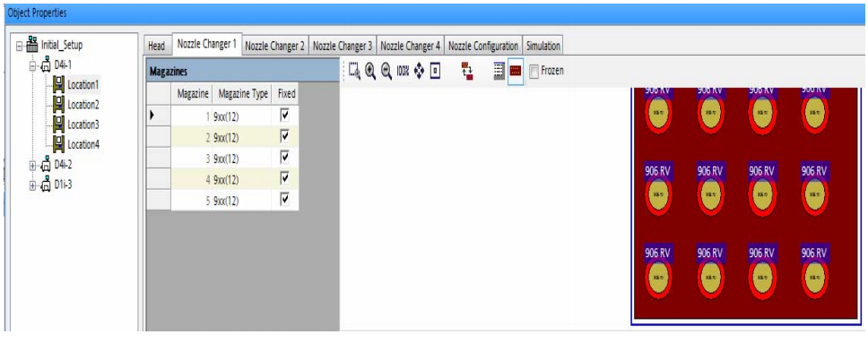Click the zoom out magnifier
Viewport: 868px width, 343px height.
pos(386,71)
